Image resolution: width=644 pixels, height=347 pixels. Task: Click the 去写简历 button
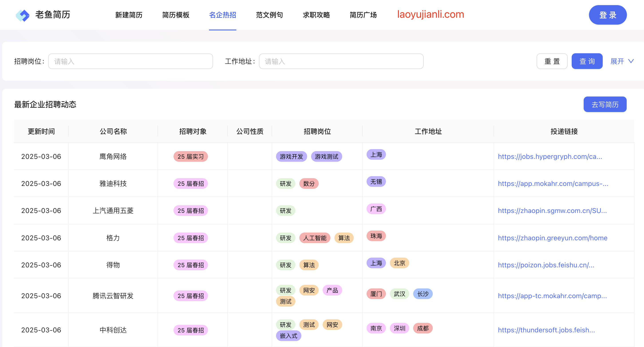(x=605, y=104)
